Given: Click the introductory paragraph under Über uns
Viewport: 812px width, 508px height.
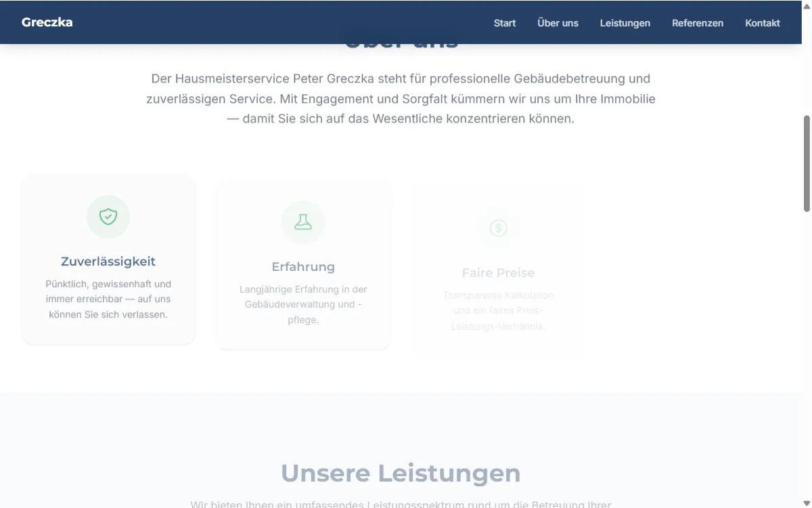Looking at the screenshot, I should 401,98.
